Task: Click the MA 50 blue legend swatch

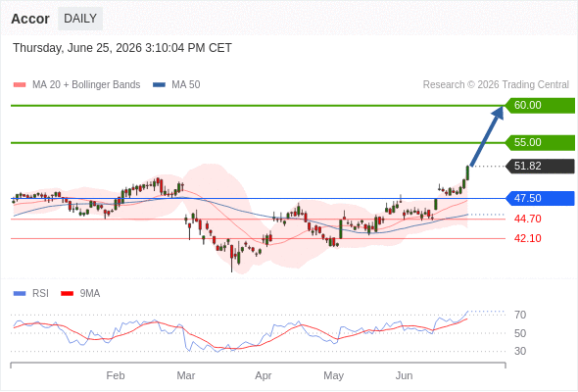Action: tap(160, 85)
